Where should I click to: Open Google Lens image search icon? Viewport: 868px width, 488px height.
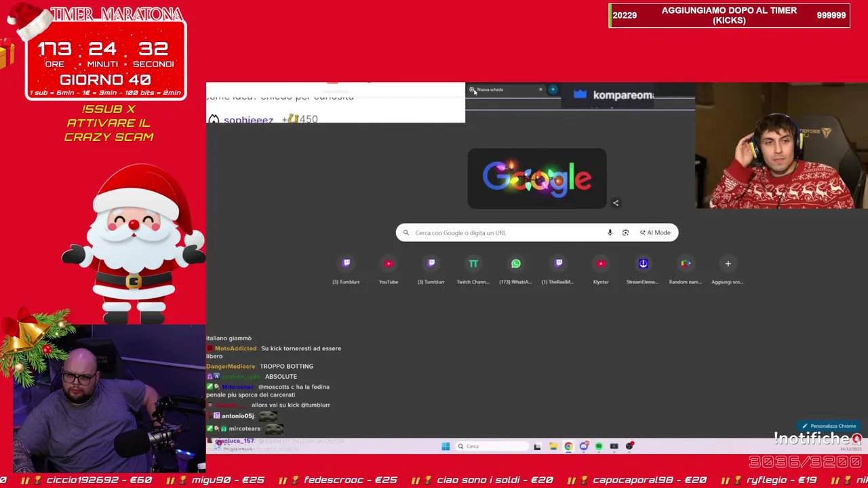click(625, 232)
